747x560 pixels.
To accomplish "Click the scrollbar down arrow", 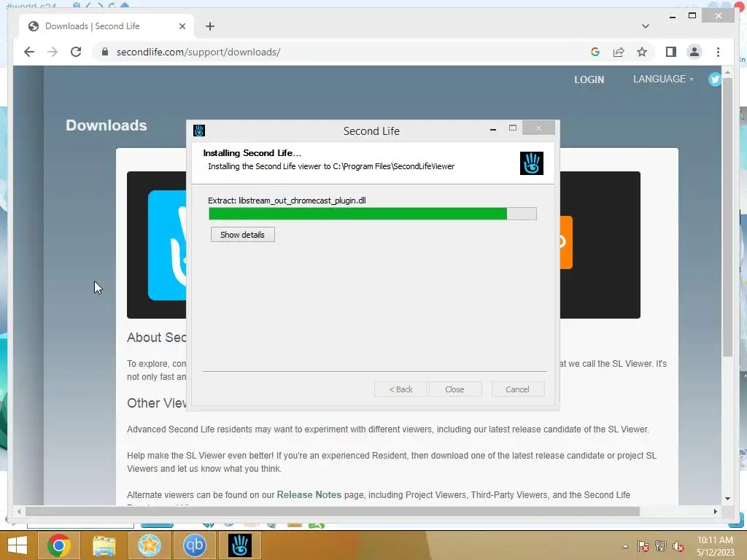I will point(727,499).
